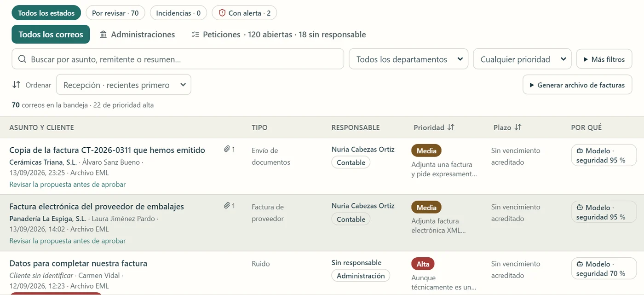Filter by Incidencias · 0
The height and width of the screenshot is (295, 644).
[x=178, y=13]
